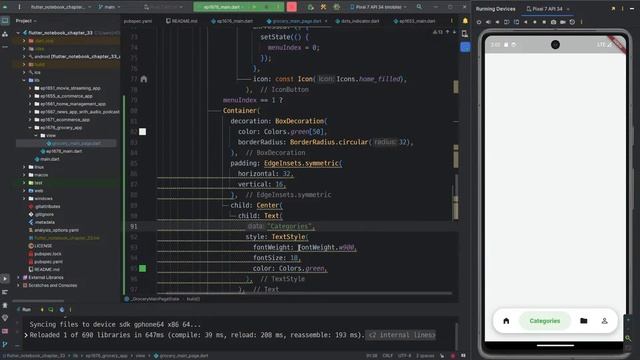Open the main menu hamburger icon
640x360 pixels.
click(19, 7)
